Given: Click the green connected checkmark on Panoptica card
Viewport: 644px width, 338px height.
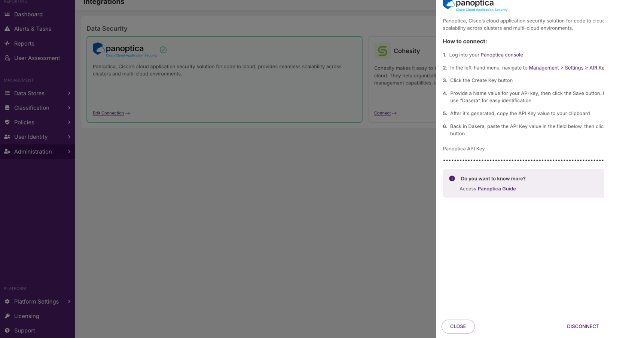Looking at the screenshot, I should pyautogui.click(x=163, y=50).
